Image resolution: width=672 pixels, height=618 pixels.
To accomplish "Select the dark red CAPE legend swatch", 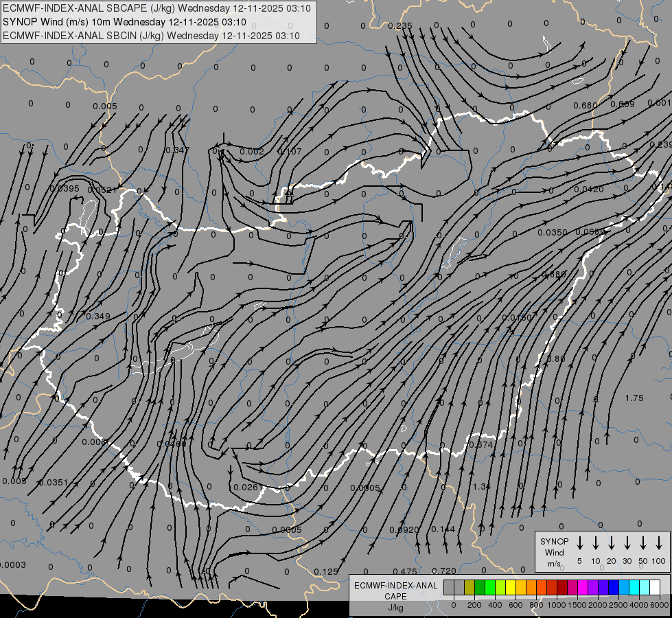I will coord(562,587).
